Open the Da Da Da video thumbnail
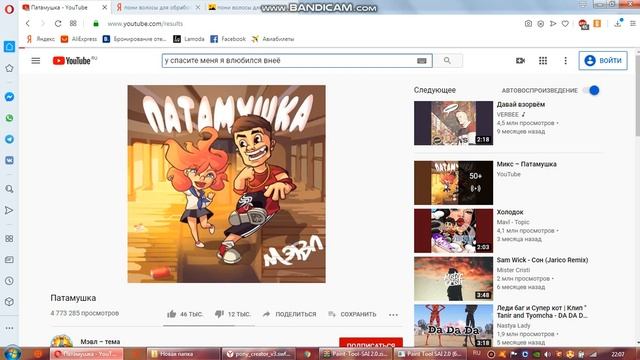The height and width of the screenshot is (360, 640). (x=453, y=326)
